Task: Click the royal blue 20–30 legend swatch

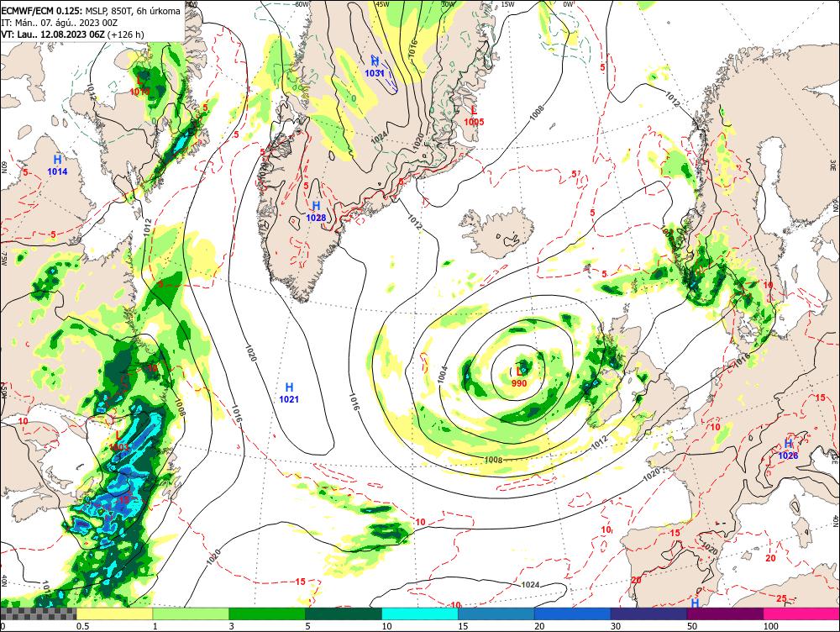Action: point(573,614)
